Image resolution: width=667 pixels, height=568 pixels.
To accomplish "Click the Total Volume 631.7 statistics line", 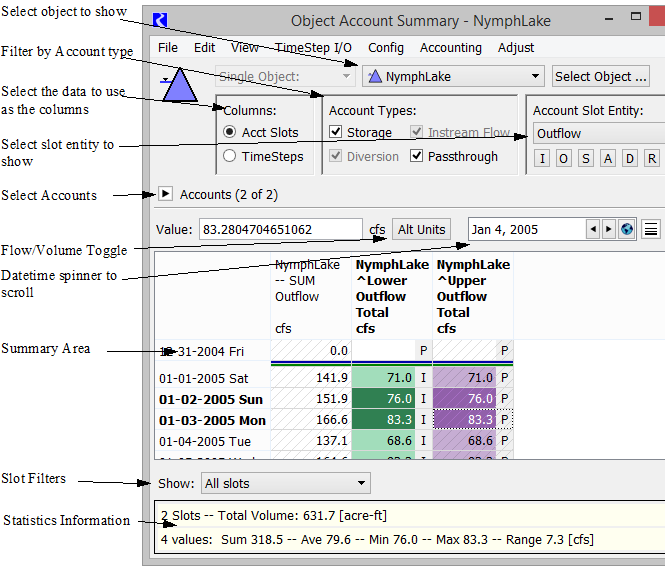I will pos(274,516).
